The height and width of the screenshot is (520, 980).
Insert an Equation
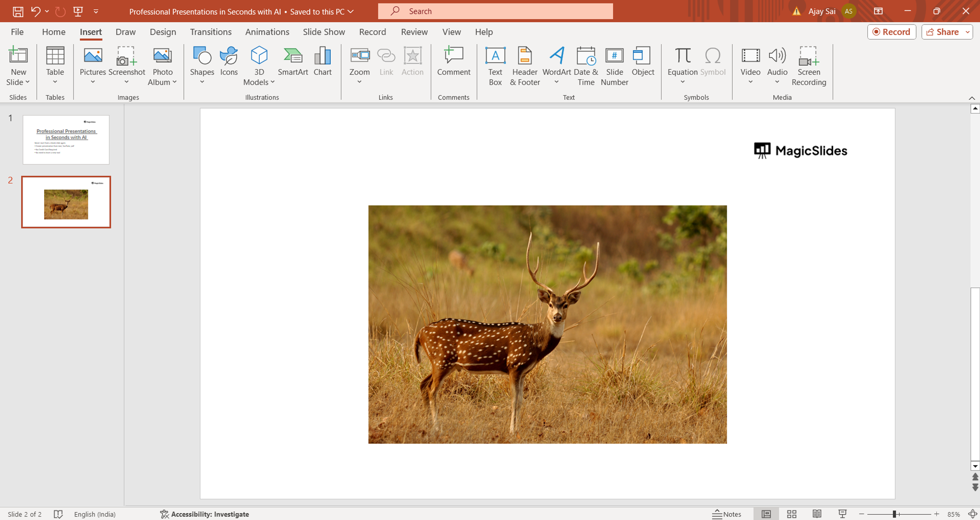click(683, 66)
